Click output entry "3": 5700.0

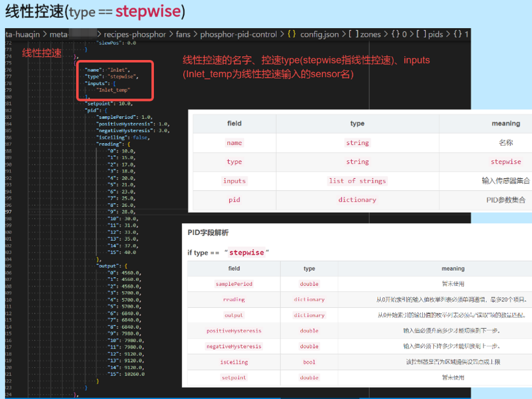point(124,293)
